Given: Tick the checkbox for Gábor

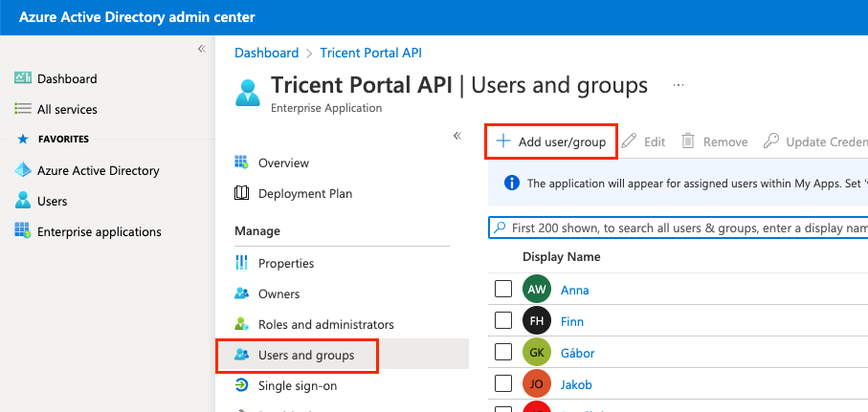Looking at the screenshot, I should tap(503, 352).
